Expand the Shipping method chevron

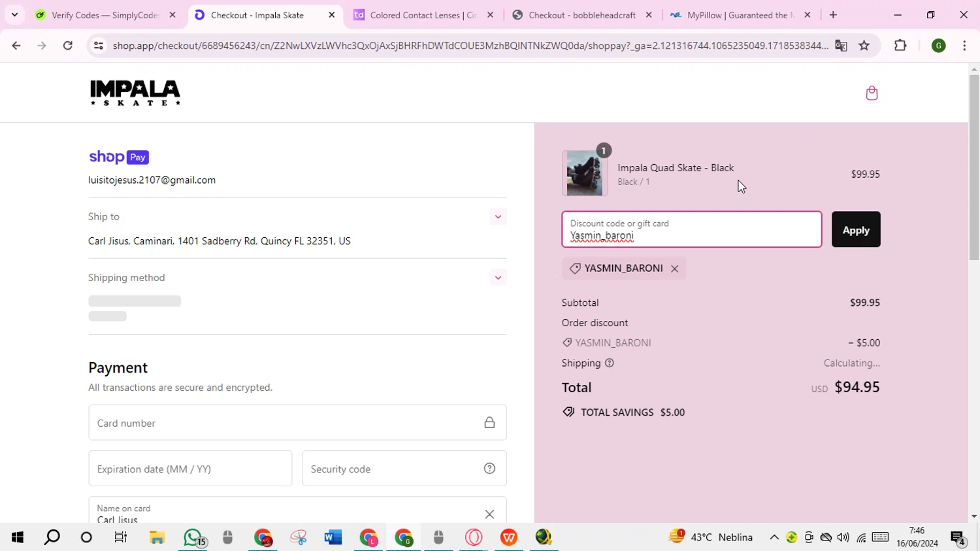pos(498,278)
